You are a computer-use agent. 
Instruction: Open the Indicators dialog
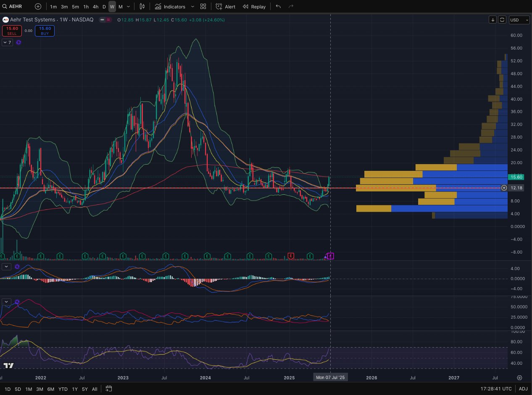(170, 7)
